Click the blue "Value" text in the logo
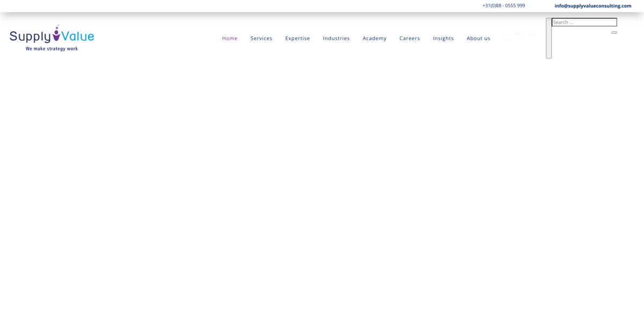The width and height of the screenshot is (644, 315). click(x=78, y=36)
